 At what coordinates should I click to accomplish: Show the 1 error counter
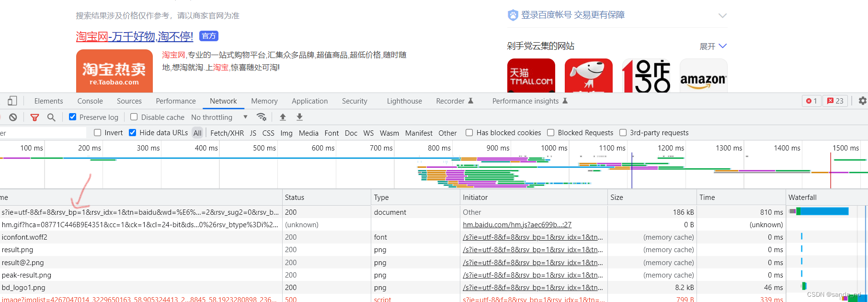click(x=811, y=101)
